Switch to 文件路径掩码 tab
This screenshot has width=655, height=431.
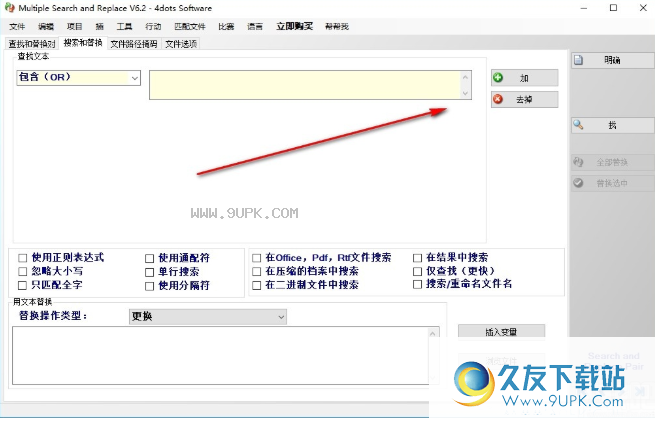[x=134, y=44]
